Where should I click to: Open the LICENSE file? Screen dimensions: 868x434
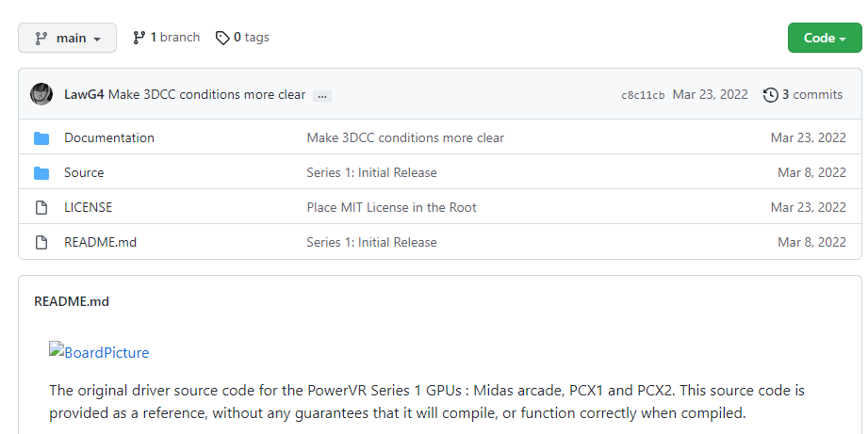[x=88, y=208]
